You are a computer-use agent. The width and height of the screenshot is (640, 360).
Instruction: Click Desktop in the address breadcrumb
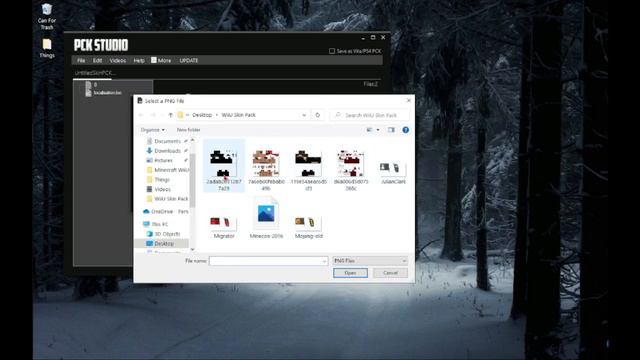202,115
